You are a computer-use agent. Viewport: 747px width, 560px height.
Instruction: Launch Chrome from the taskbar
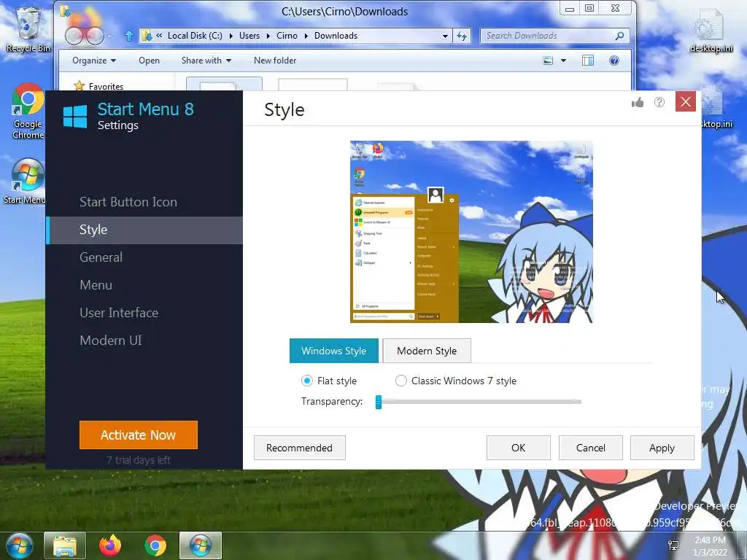pos(155,545)
